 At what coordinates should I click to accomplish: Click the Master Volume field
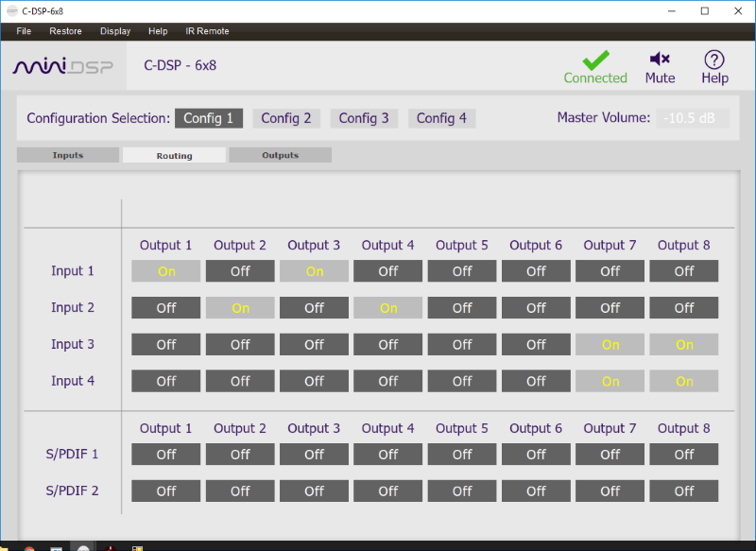tap(693, 118)
